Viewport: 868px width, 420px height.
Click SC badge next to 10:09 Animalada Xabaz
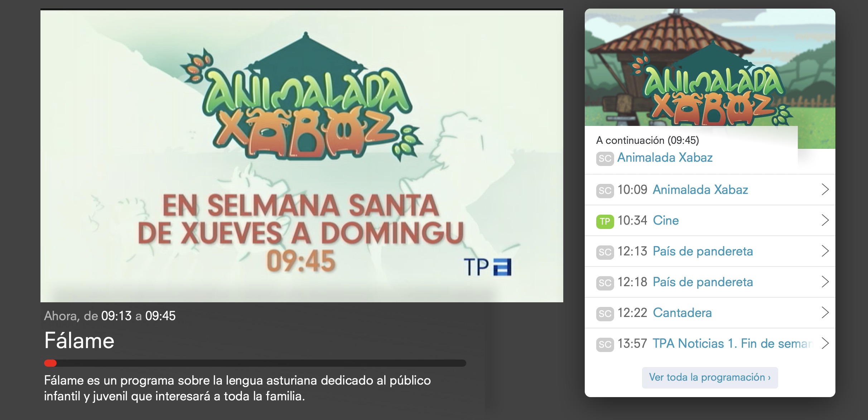(605, 190)
